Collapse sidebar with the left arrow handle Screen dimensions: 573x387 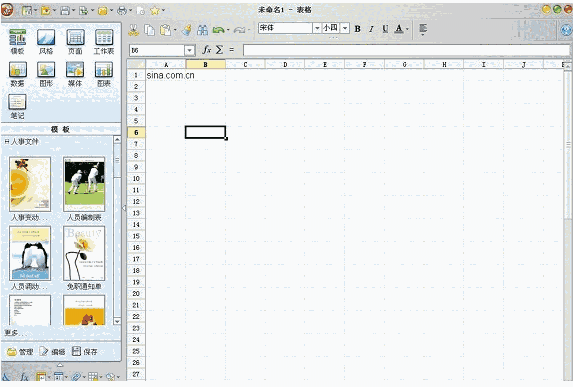point(124,208)
